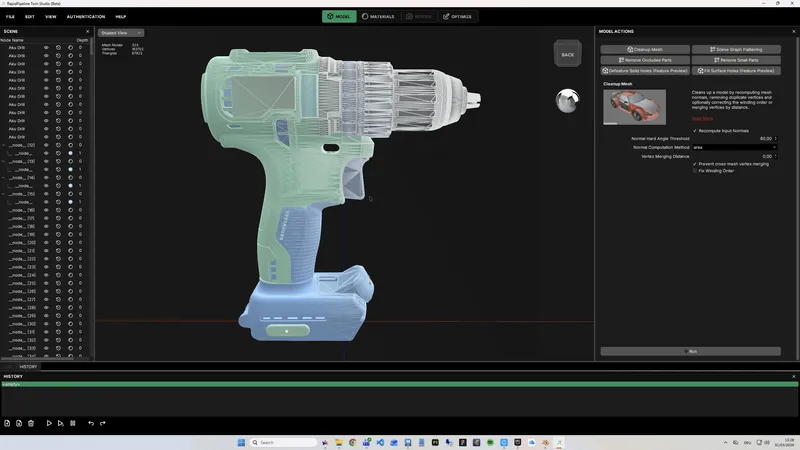
Task: Open the Authentication menu
Action: (85, 17)
